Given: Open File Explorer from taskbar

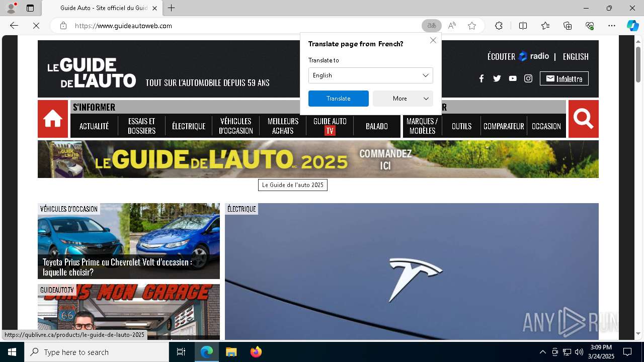Looking at the screenshot, I should (231, 352).
